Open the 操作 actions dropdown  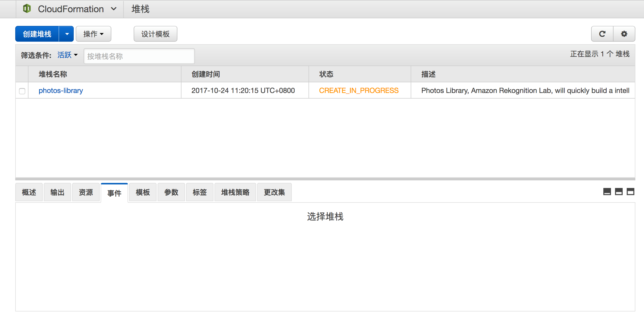93,34
